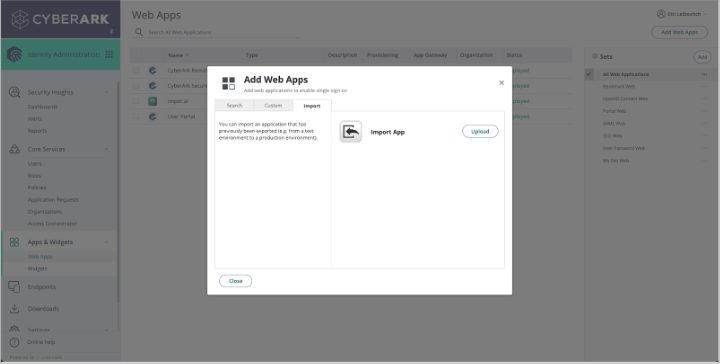The height and width of the screenshot is (364, 721).
Task: Close the Add Web Apps dialog via X
Action: pyautogui.click(x=501, y=83)
